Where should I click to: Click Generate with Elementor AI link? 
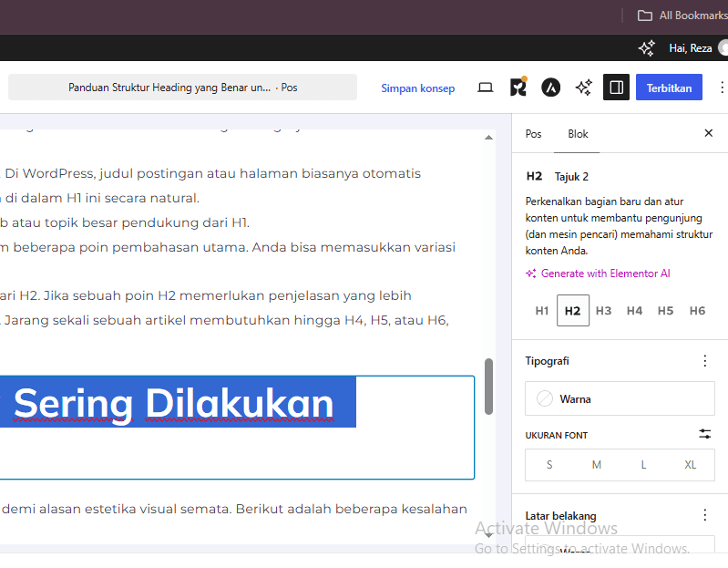coord(598,274)
